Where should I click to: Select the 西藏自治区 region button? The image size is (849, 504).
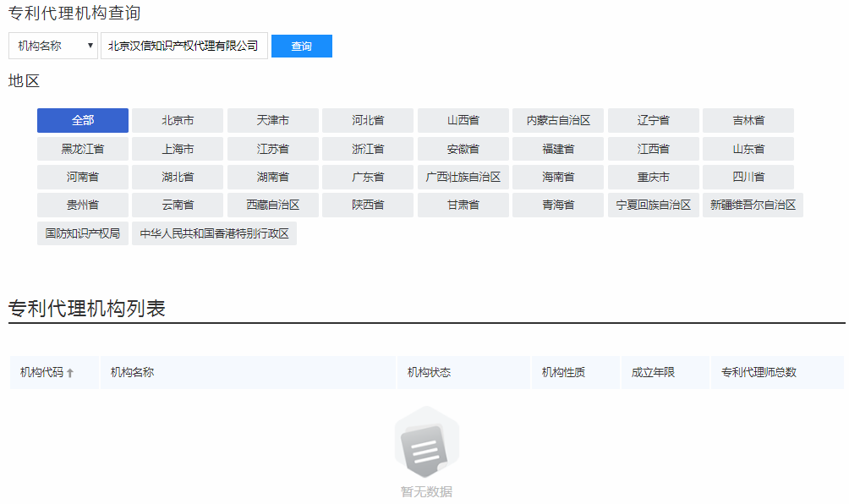[272, 205]
